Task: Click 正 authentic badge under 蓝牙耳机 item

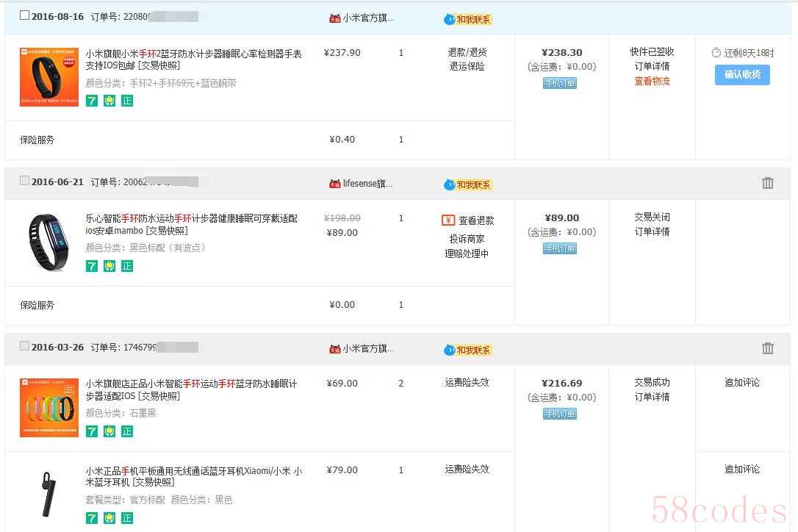Action: coord(127,518)
